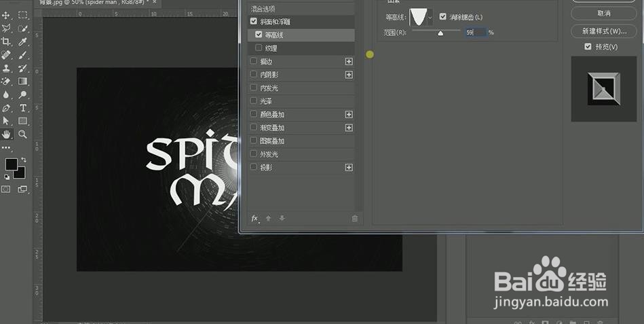Toggle Quick Mask mode

click(x=5, y=189)
